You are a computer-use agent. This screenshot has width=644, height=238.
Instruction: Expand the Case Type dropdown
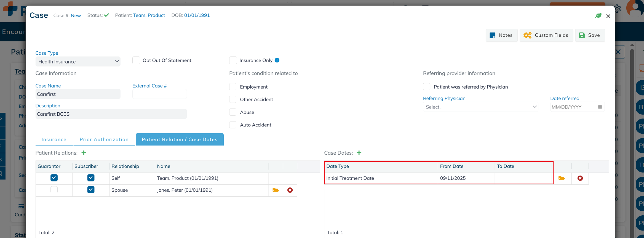click(78, 62)
